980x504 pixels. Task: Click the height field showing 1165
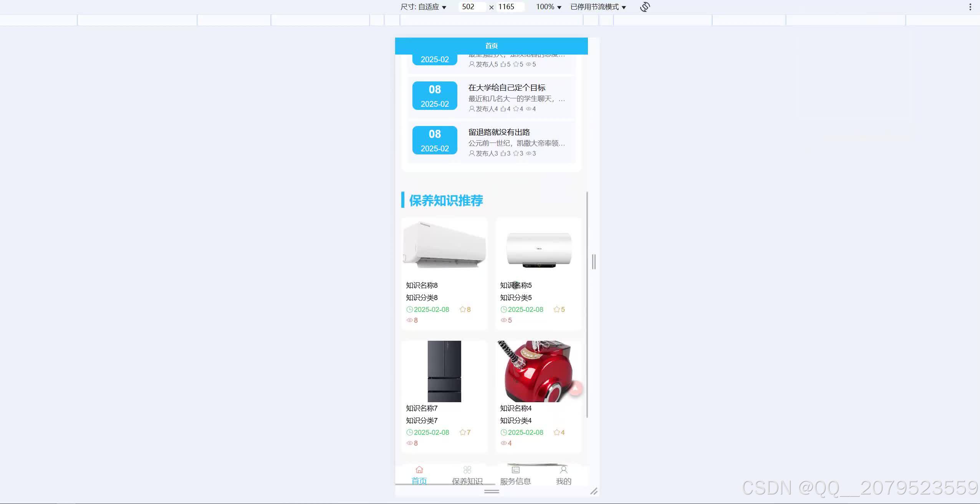click(510, 7)
